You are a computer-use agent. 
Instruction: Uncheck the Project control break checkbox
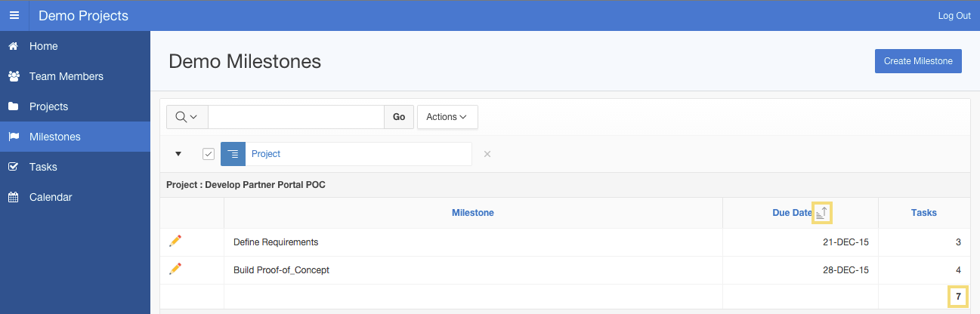point(209,154)
